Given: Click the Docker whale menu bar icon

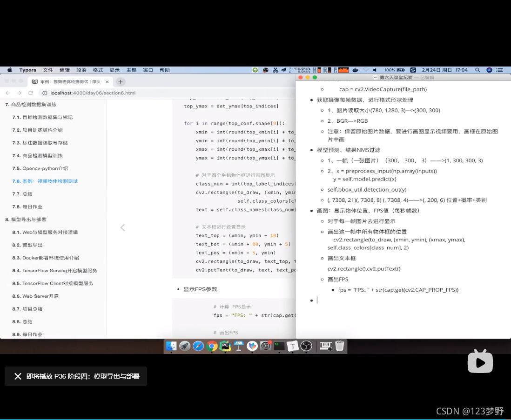Looking at the screenshot, I should 356,70.
